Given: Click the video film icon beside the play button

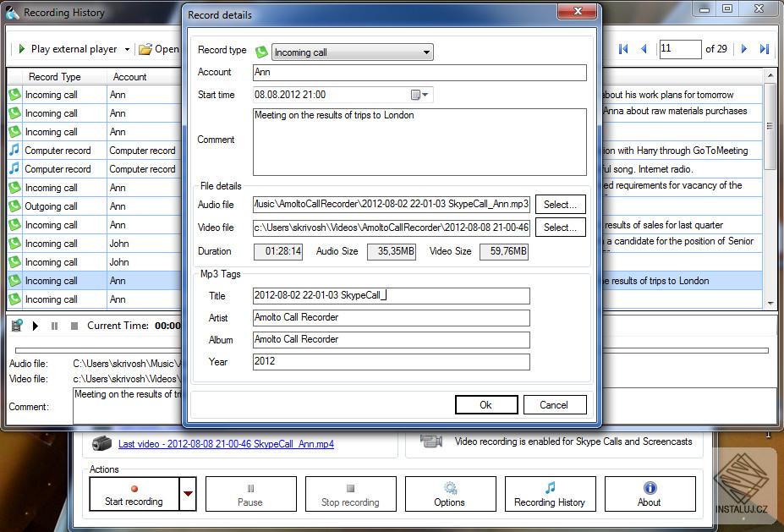Looking at the screenshot, I should click(17, 326).
